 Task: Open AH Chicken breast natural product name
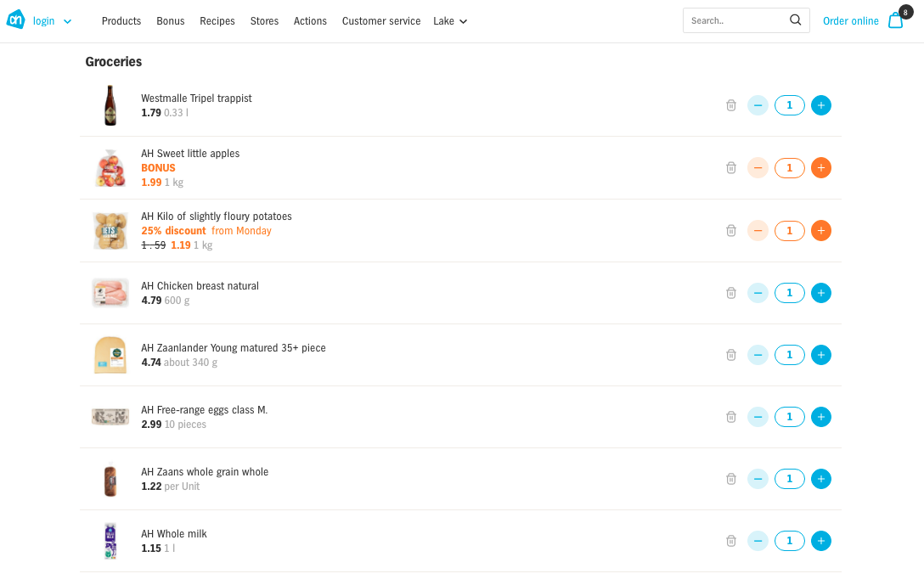tap(200, 286)
